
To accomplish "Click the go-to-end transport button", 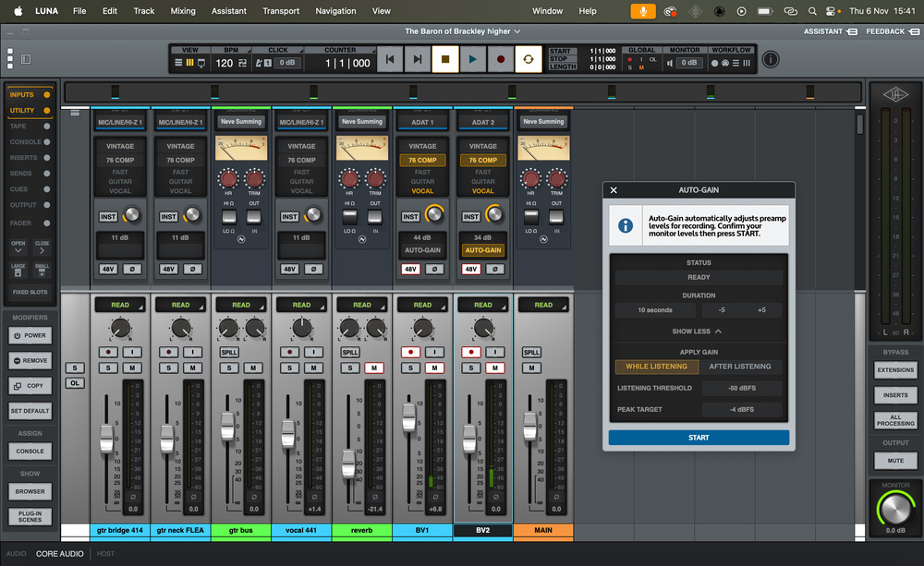I will coord(418,59).
